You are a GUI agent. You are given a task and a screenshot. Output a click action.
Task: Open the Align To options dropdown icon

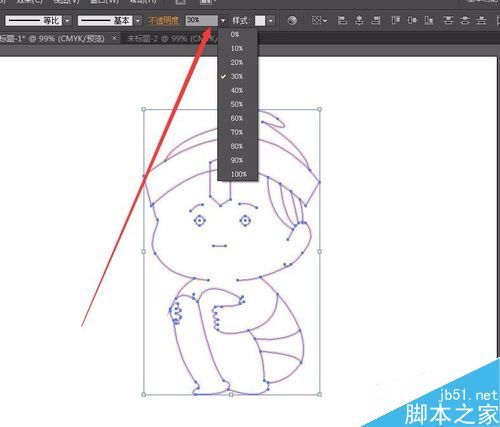(x=319, y=21)
